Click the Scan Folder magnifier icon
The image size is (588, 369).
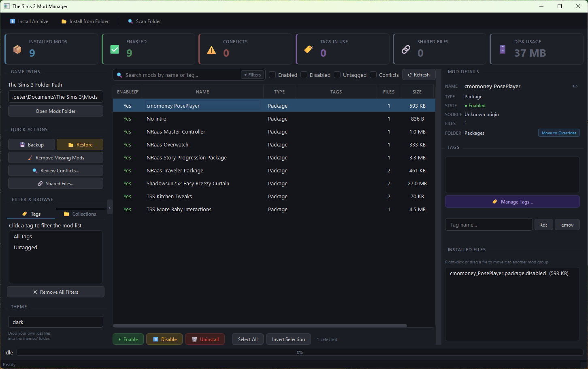coord(130,21)
